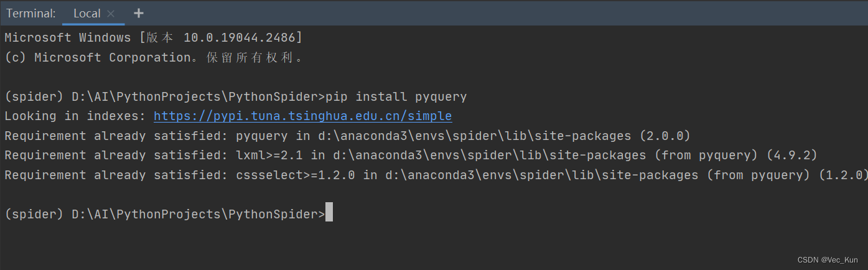Click 'Requirement already satisfied' in the cssselect line
This screenshot has height=270, width=868.
(x=112, y=175)
